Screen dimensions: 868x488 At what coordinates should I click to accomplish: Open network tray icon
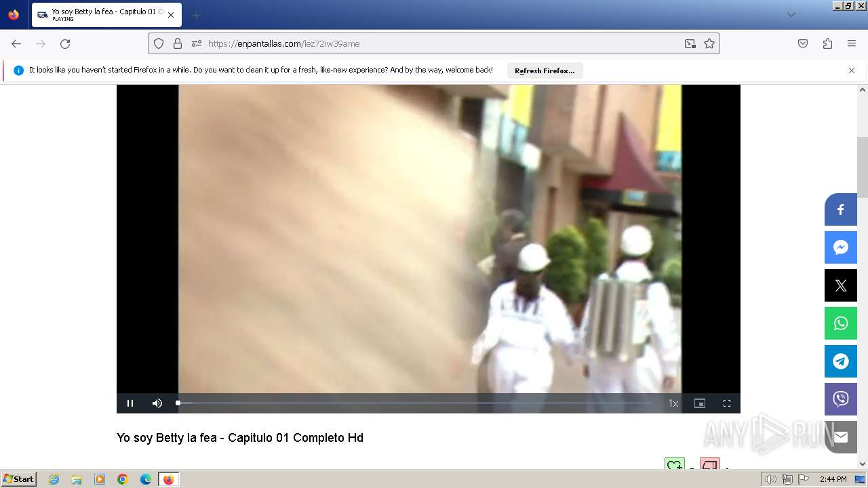787,479
